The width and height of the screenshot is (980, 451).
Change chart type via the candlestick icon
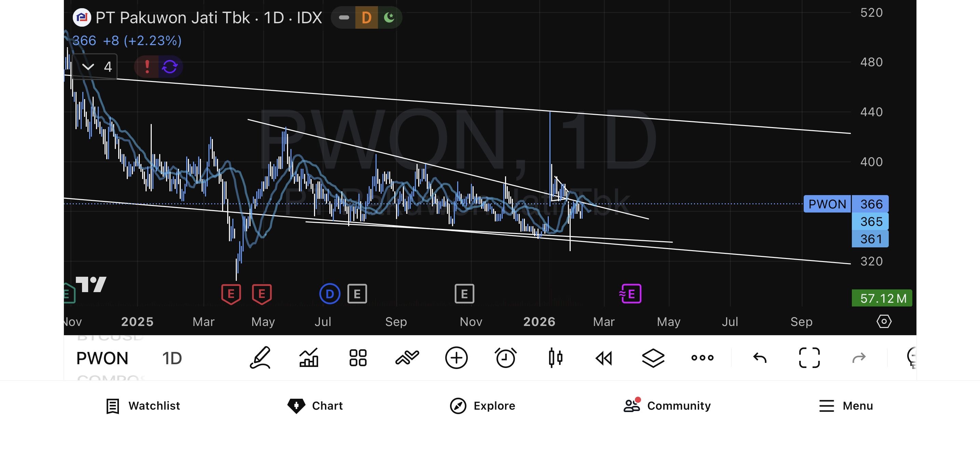(555, 358)
